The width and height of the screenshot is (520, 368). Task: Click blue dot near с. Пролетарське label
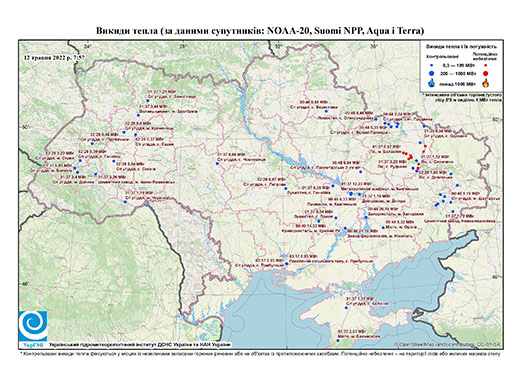point(360,172)
